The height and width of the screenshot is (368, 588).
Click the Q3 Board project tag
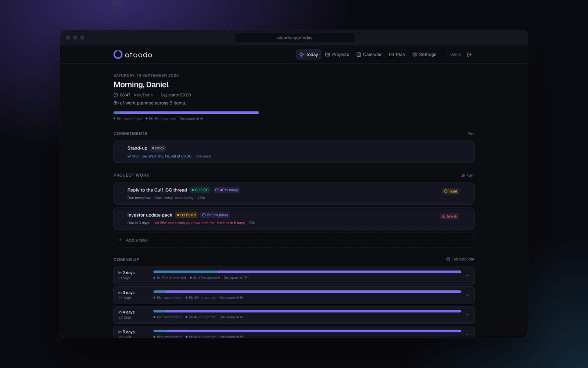tap(186, 215)
